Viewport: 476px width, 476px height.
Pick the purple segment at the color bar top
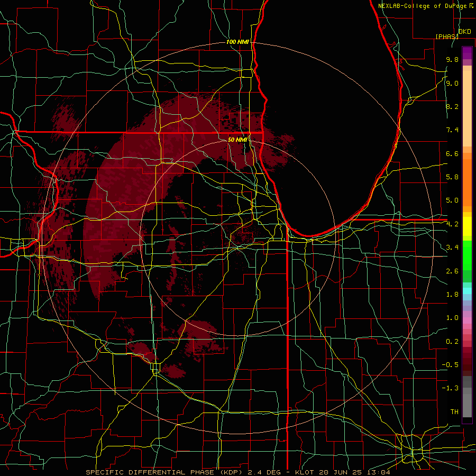467,53
